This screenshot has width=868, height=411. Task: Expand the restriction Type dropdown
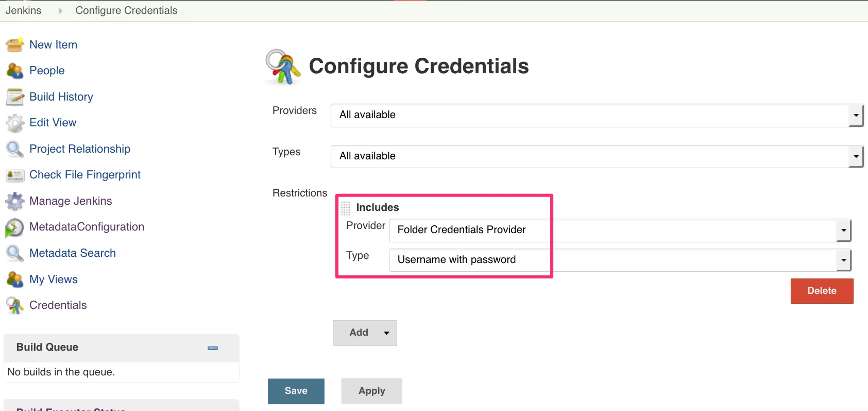[843, 260]
